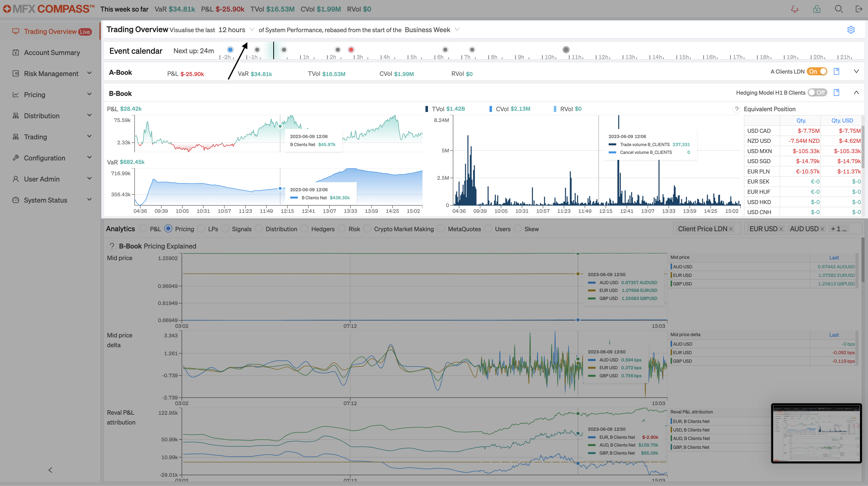868x486 pixels.
Task: Click the unlock padlock icon in header
Action: point(817,9)
